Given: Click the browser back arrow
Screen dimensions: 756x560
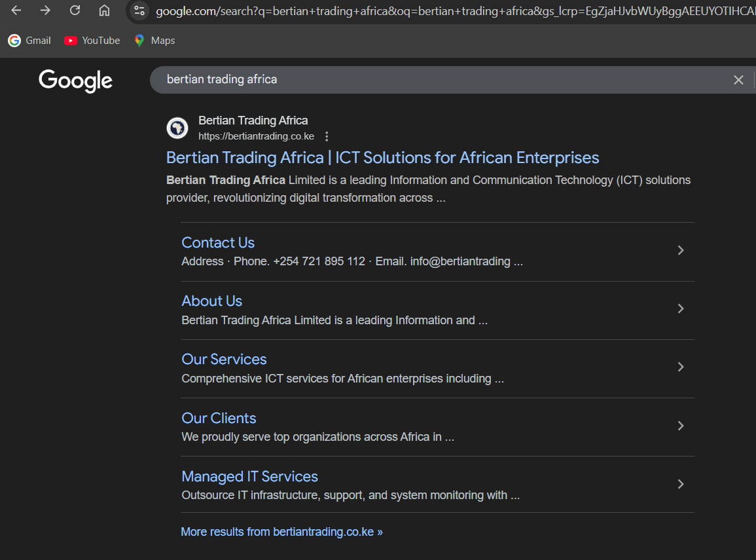Looking at the screenshot, I should tap(16, 10).
